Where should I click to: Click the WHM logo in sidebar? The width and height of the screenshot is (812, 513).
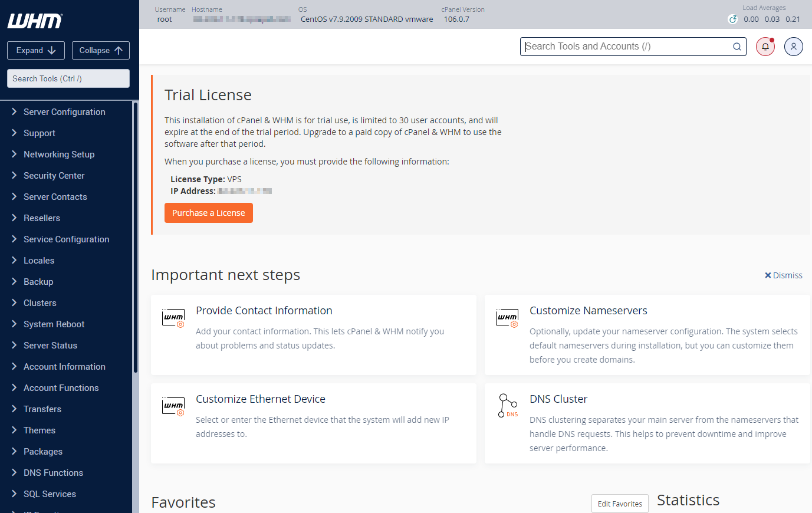35,21
